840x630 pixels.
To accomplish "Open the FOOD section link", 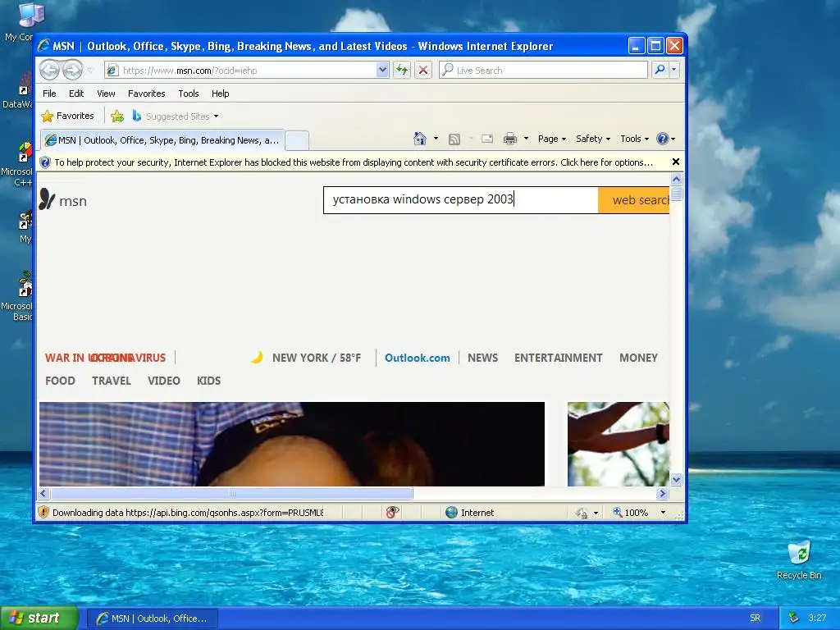I will point(60,381).
